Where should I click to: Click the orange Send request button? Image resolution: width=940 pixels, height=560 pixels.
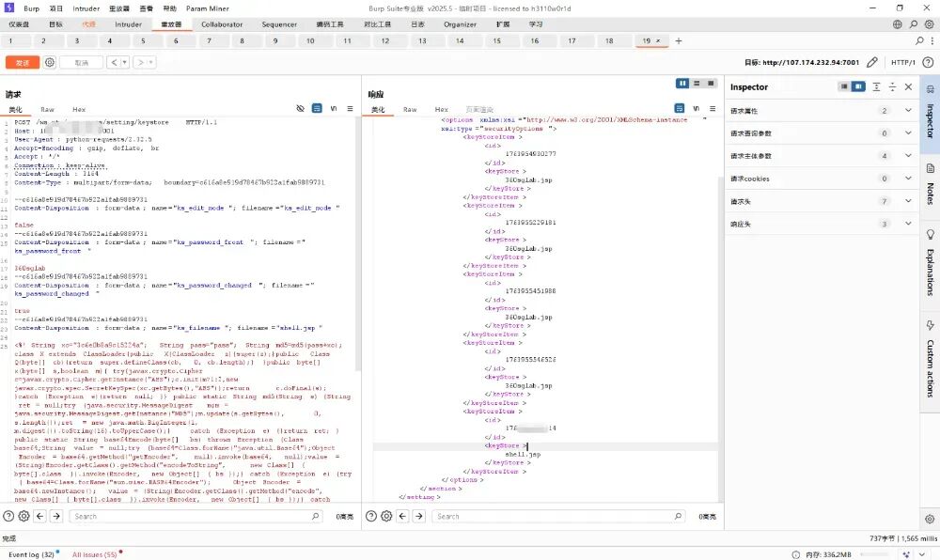(x=23, y=62)
